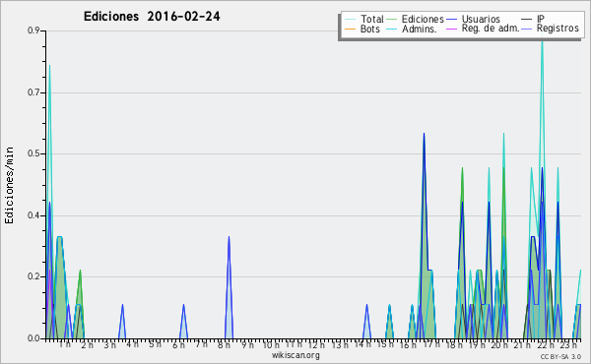This screenshot has width=591, height=364.
Task: Click the 0.9 y-axis value
Action: click(33, 30)
